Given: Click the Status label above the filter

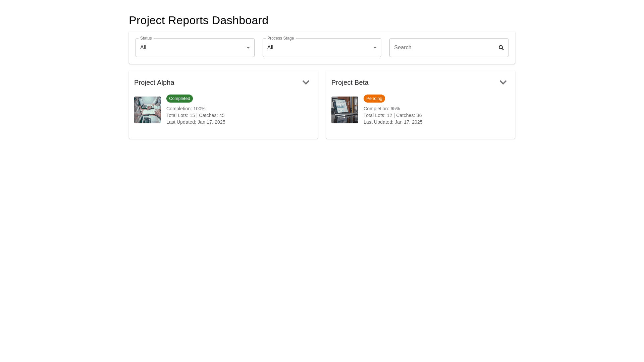Looking at the screenshot, I should click(x=145, y=38).
